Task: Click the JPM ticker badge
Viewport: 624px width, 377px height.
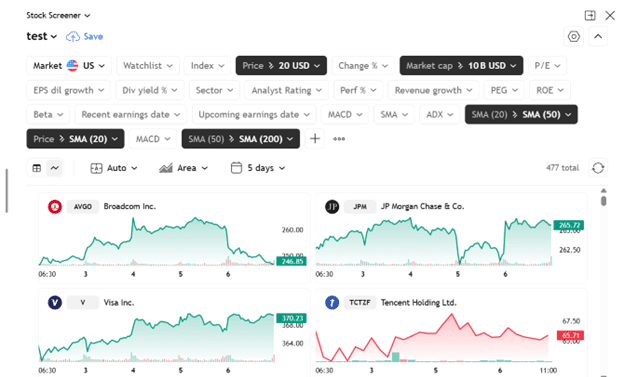Action: click(360, 207)
